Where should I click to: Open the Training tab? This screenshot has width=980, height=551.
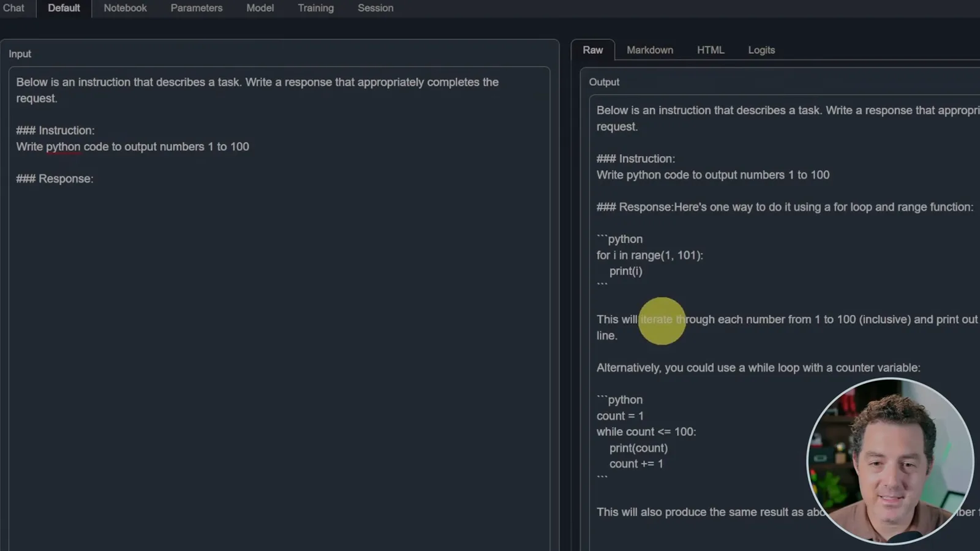(x=316, y=8)
